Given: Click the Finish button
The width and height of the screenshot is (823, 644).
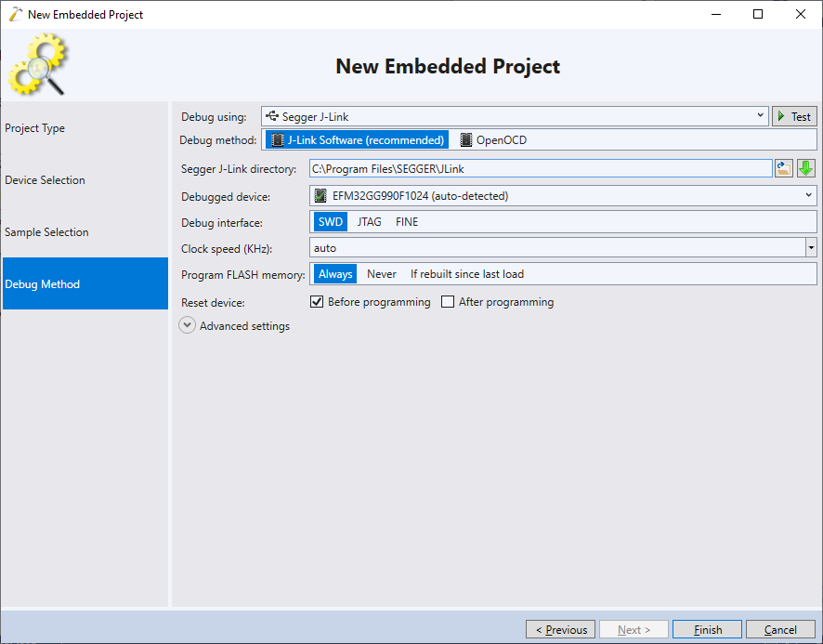Looking at the screenshot, I should tap(707, 629).
